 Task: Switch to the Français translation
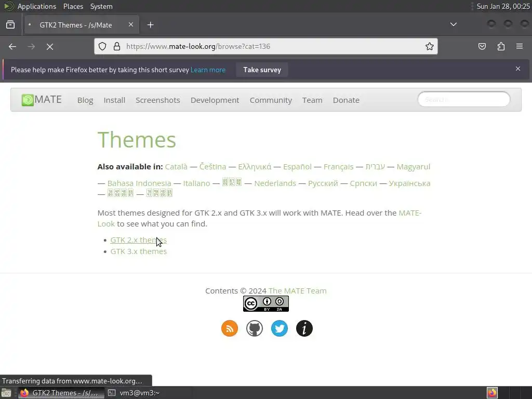tap(338, 167)
